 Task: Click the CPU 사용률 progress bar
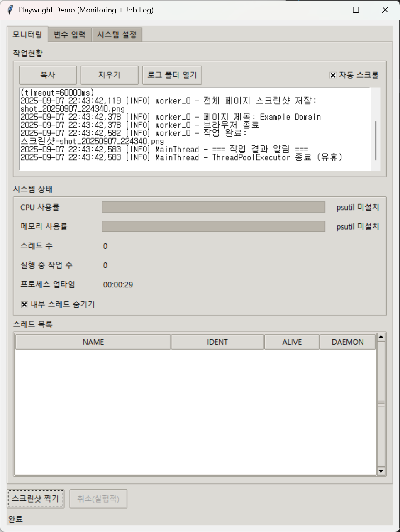pyautogui.click(x=213, y=207)
